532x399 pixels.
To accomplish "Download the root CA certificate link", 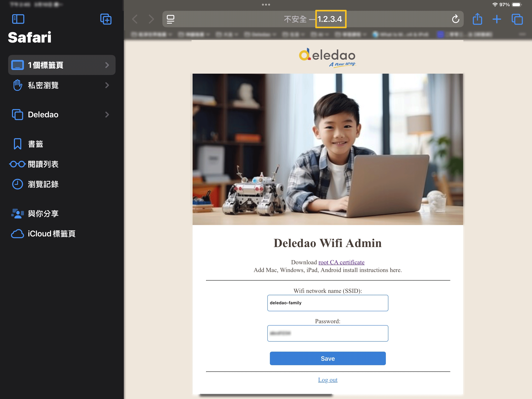I will point(341,262).
